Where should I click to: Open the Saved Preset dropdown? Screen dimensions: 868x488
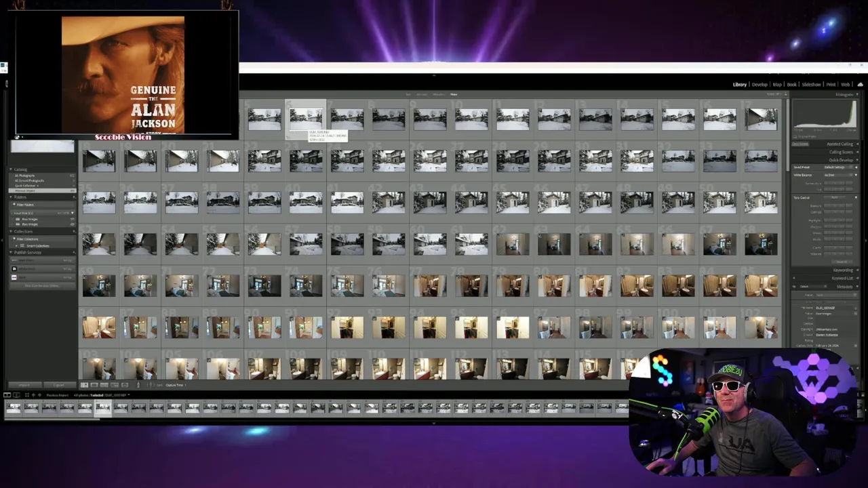click(838, 167)
